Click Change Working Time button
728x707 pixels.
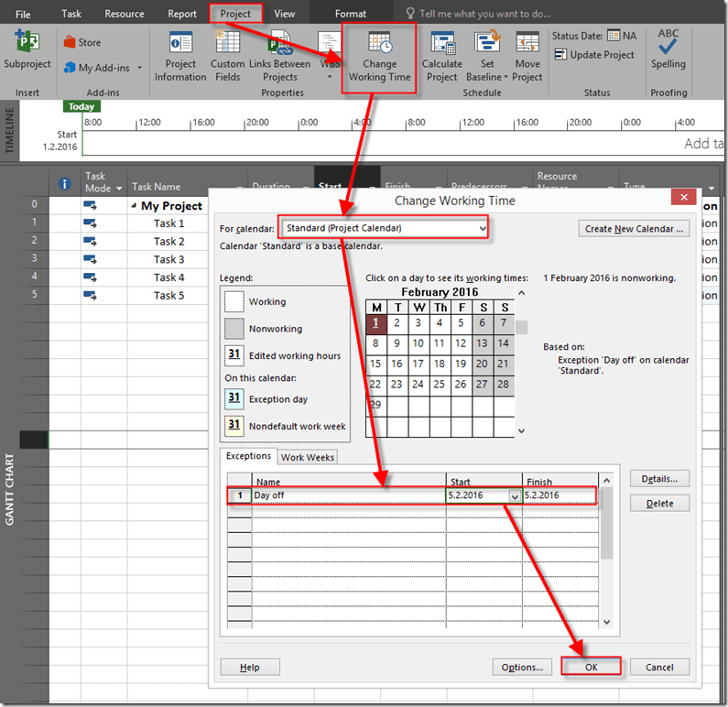379,57
